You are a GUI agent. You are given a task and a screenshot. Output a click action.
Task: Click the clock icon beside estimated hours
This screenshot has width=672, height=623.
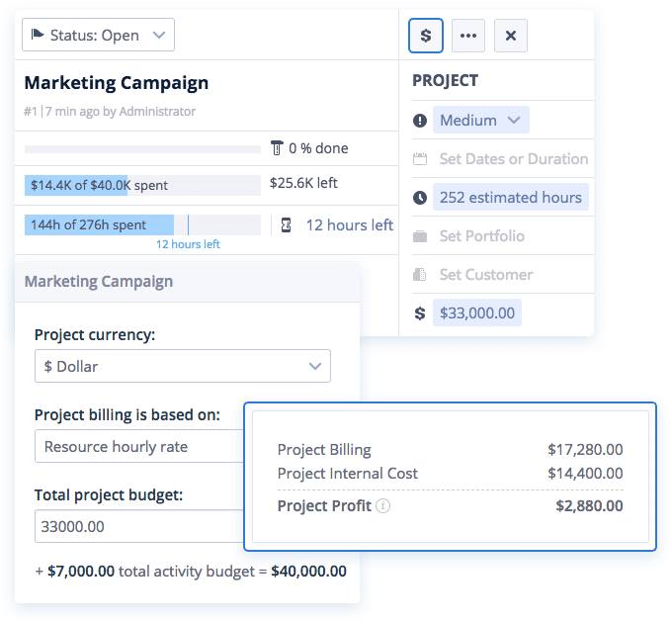click(420, 198)
